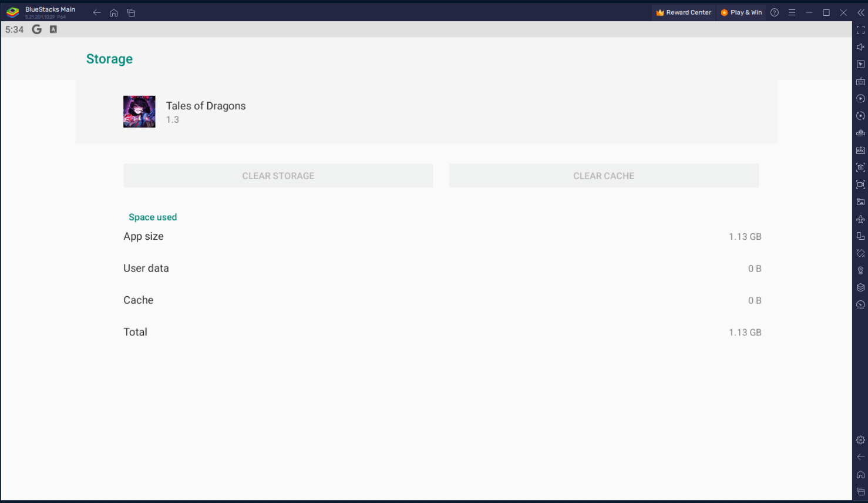
Task: Click the Storage page heading
Action: pos(109,59)
